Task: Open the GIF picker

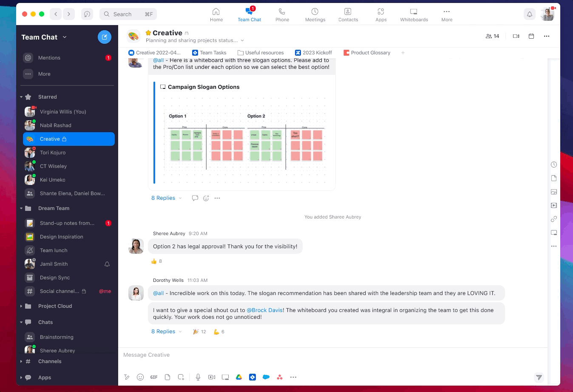Action: [x=154, y=377]
